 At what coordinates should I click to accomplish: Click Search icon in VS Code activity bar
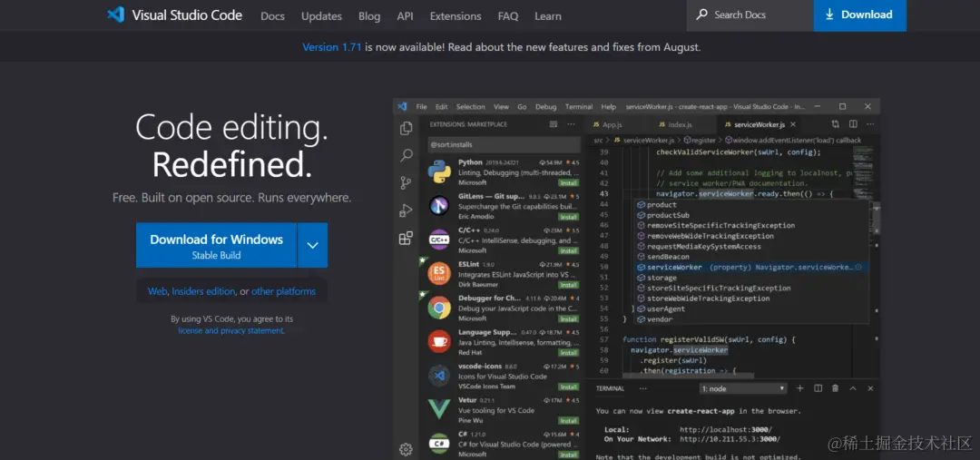click(x=407, y=155)
